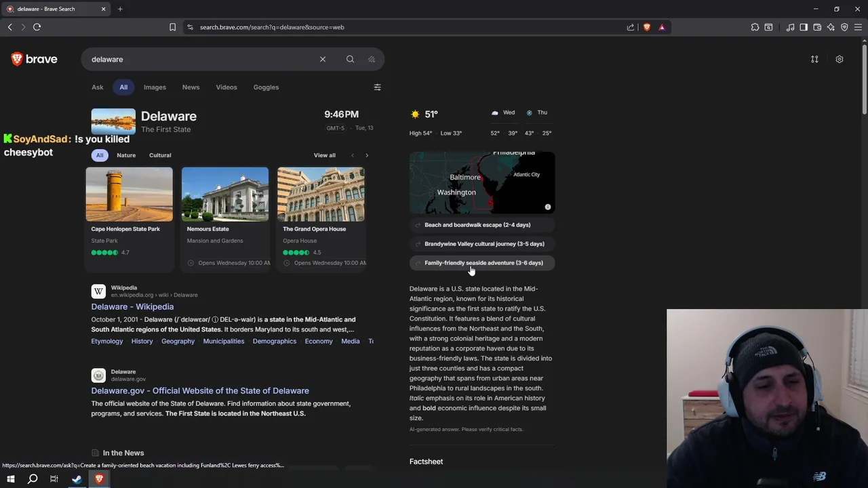868x488 pixels.
Task: Click the Brave logo on search page
Action: click(35, 59)
